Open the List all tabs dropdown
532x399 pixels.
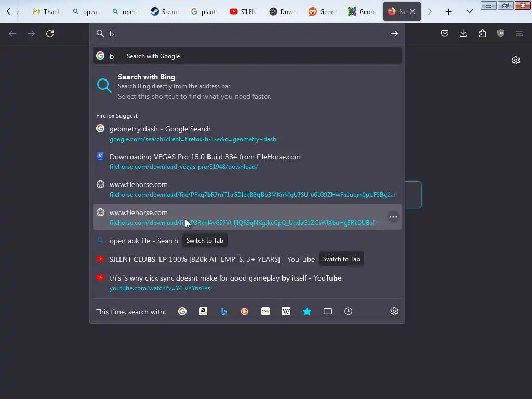[470, 11]
